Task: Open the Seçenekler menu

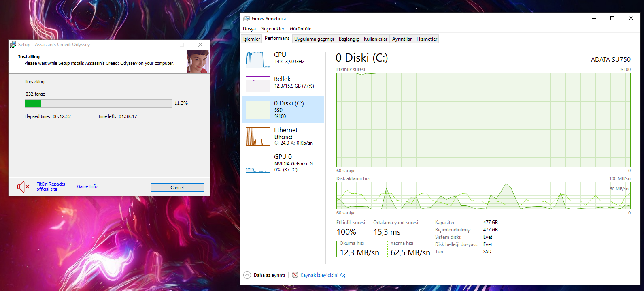Action: tap(273, 29)
